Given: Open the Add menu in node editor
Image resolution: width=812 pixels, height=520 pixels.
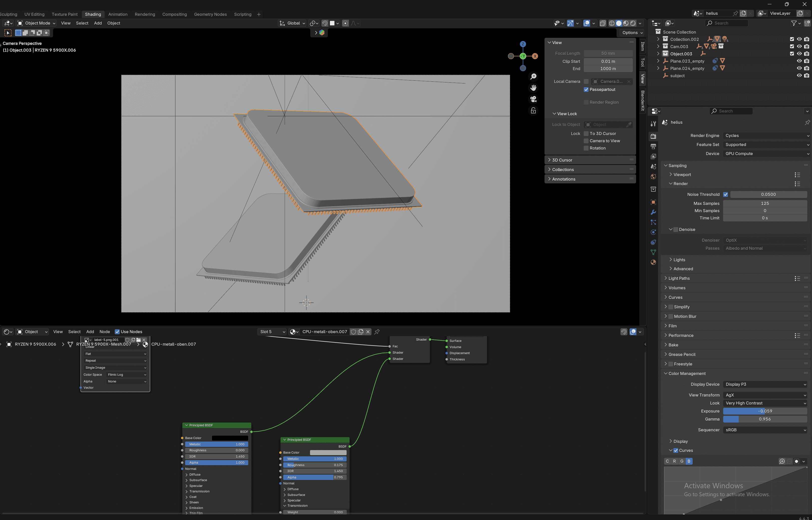Looking at the screenshot, I should pyautogui.click(x=90, y=332).
